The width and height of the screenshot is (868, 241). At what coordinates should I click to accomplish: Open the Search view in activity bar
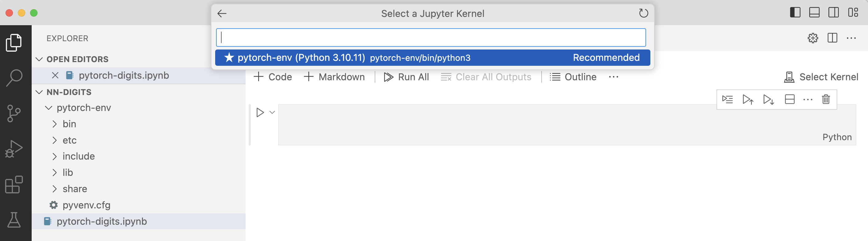[14, 78]
